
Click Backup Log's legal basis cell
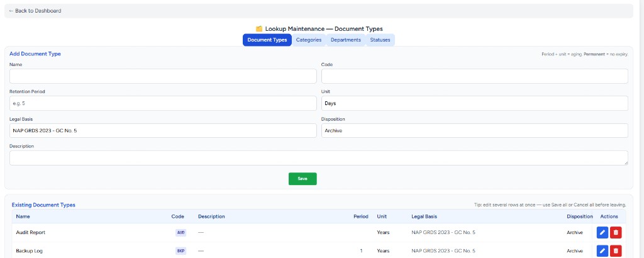(x=443, y=250)
